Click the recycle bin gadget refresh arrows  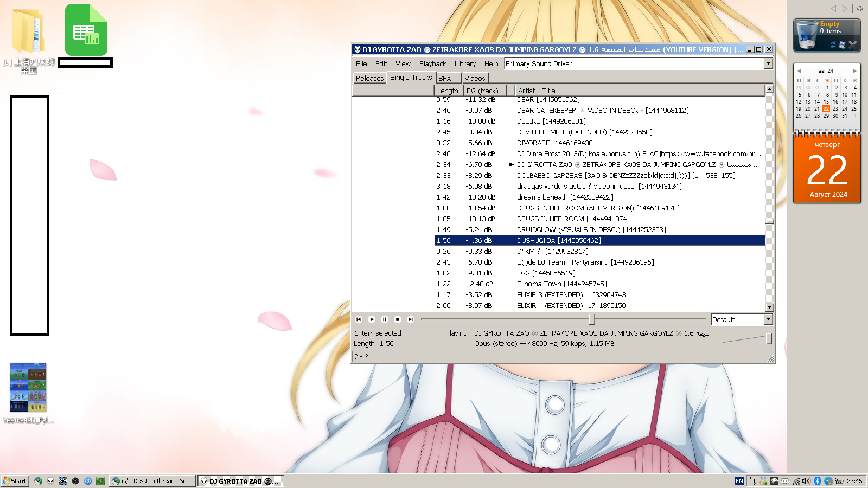pos(833,45)
